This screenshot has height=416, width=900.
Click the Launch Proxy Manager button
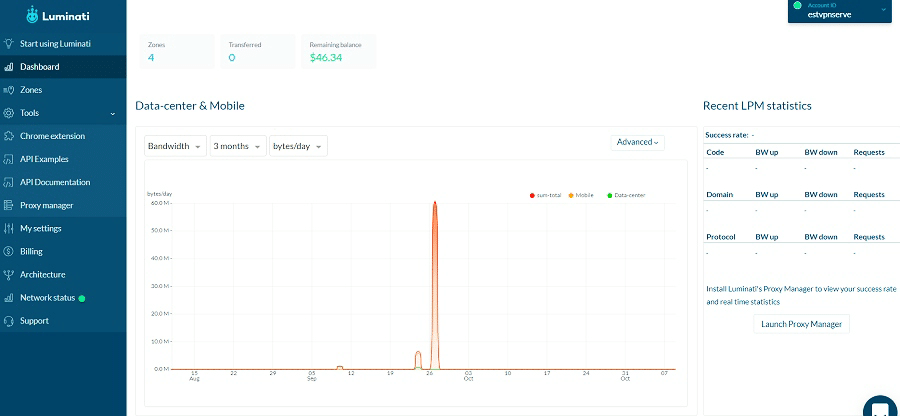(801, 324)
